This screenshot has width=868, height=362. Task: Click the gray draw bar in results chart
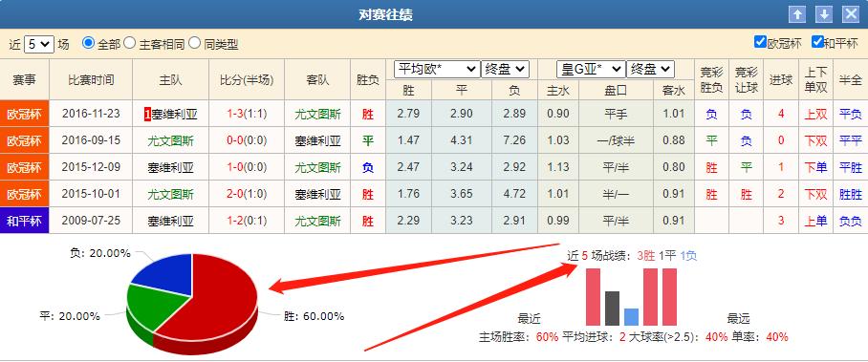[x=612, y=309]
